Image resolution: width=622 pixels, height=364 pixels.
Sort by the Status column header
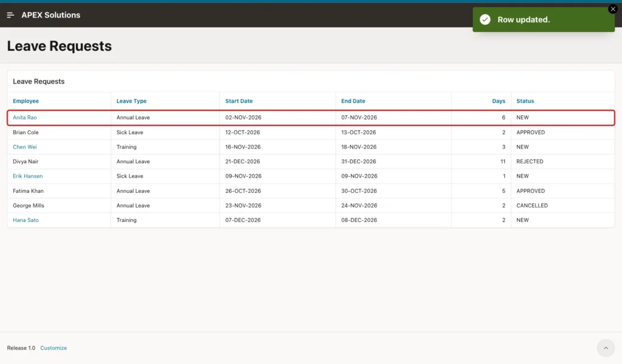(x=525, y=101)
